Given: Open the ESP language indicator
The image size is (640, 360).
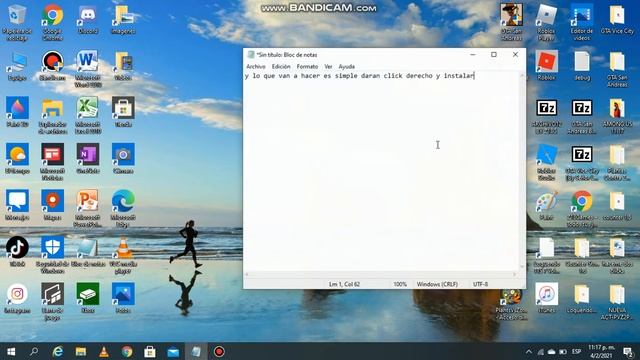Looking at the screenshot, I should point(576,351).
